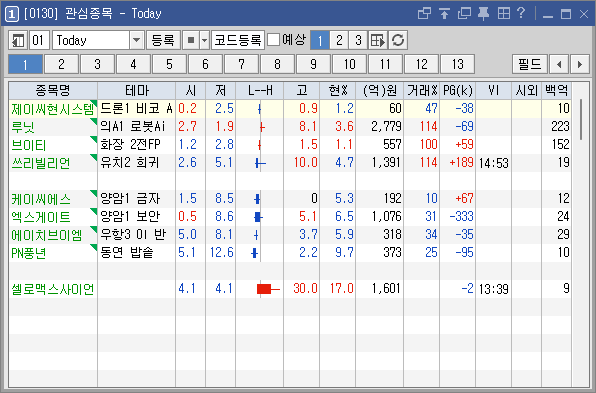Select the 셀로맥스사이언 stock name
The height and width of the screenshot is (393, 596).
[52, 289]
